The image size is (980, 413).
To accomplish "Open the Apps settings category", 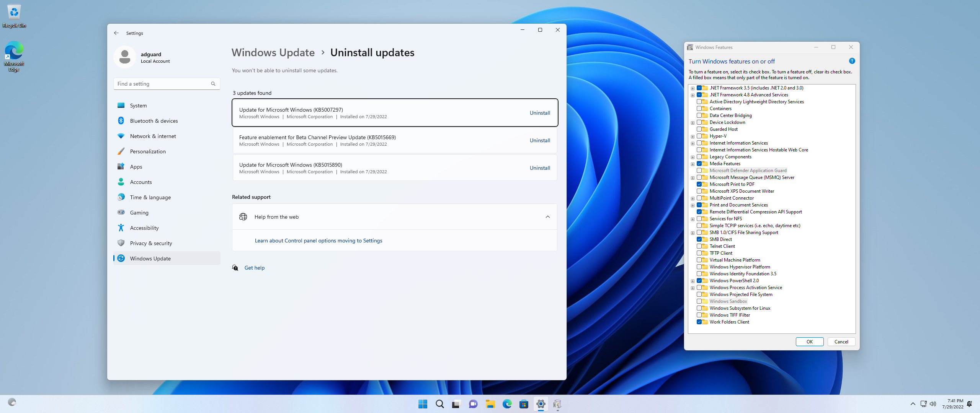I will pos(167,167).
